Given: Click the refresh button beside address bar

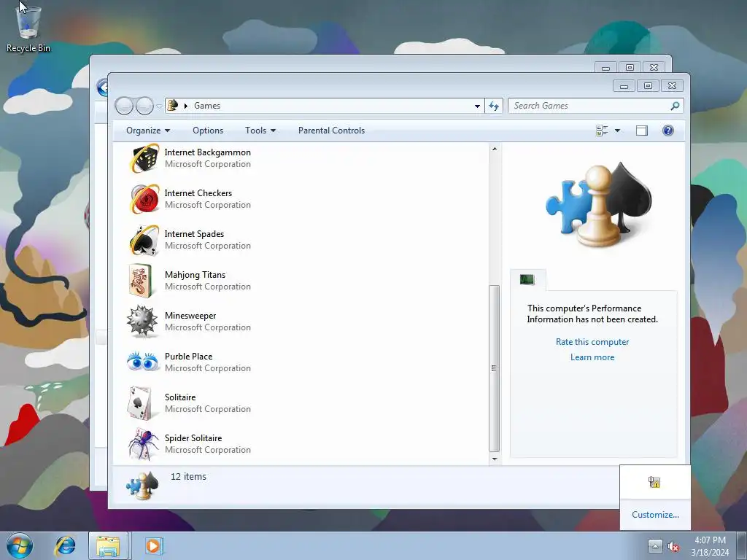Looking at the screenshot, I should pyautogui.click(x=494, y=106).
